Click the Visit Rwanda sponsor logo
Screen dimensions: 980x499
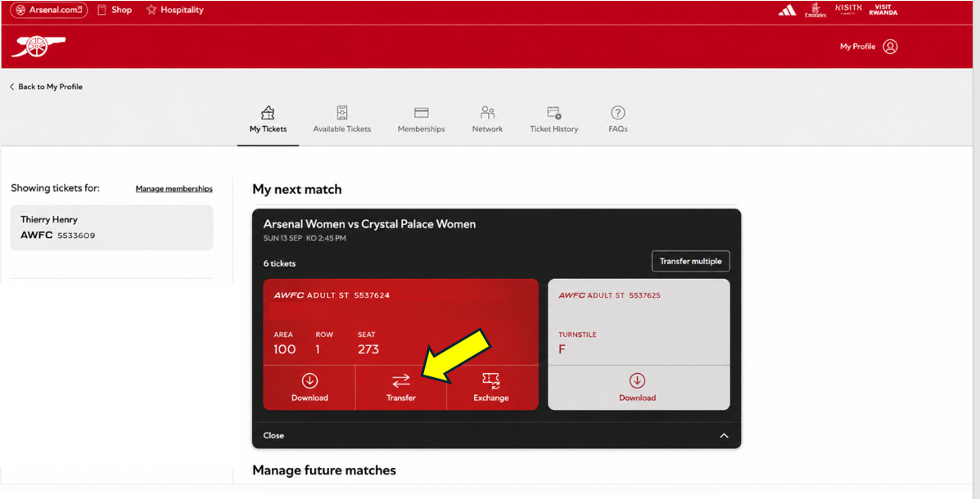[x=883, y=10]
